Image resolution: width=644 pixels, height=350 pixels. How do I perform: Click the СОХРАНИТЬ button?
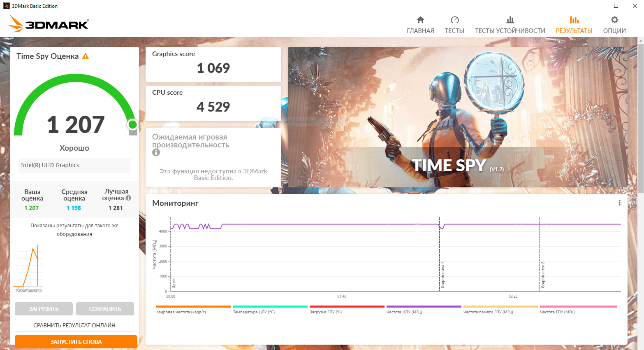(x=105, y=309)
